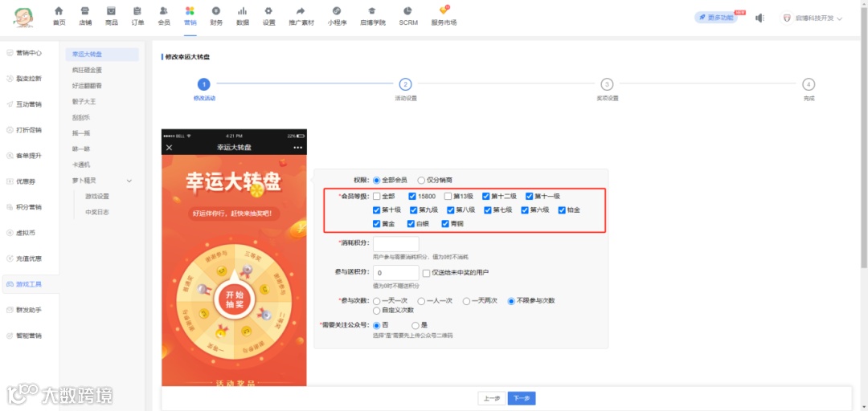Uncheck the 铂金 checkbox

click(562, 210)
